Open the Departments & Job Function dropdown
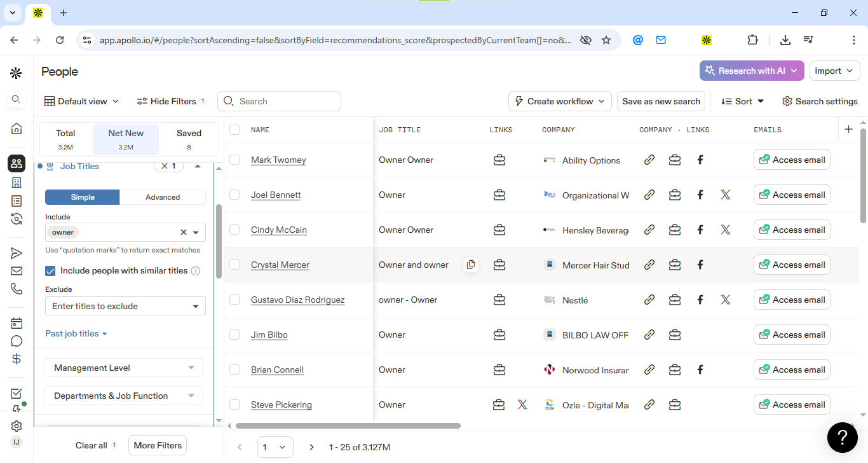Viewport: 868px width, 463px height. pyautogui.click(x=124, y=396)
